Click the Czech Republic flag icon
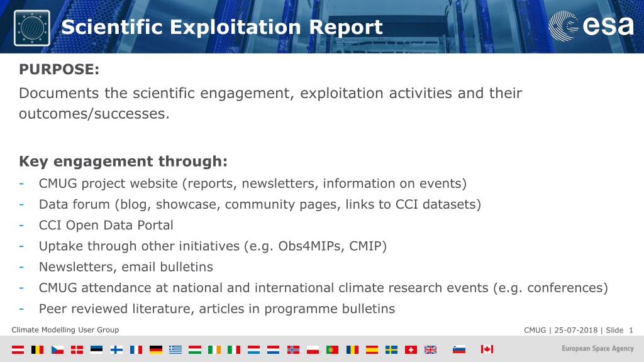644x362 pixels. pyautogui.click(x=57, y=349)
